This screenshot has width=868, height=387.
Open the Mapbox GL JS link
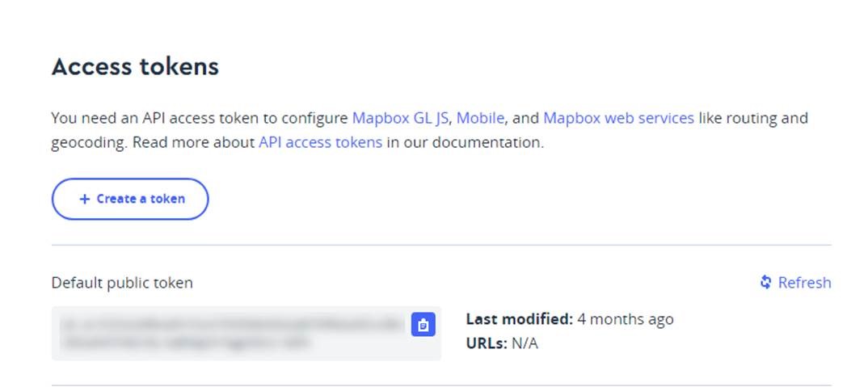401,118
